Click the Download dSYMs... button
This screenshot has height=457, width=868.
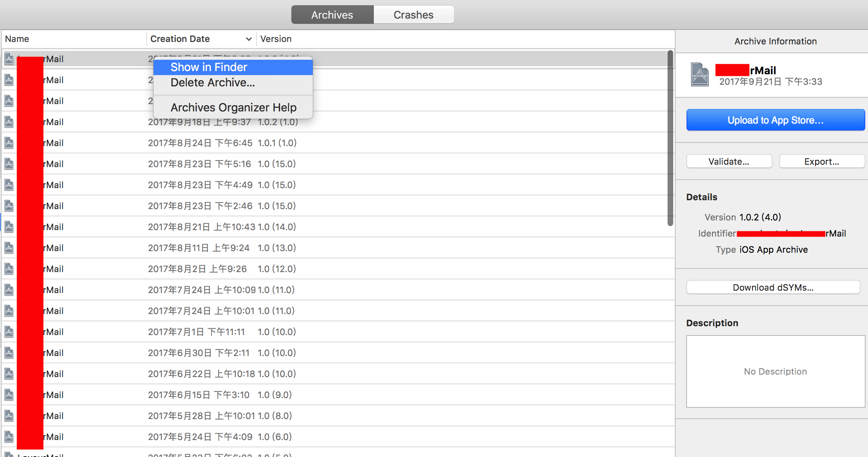[x=773, y=287]
